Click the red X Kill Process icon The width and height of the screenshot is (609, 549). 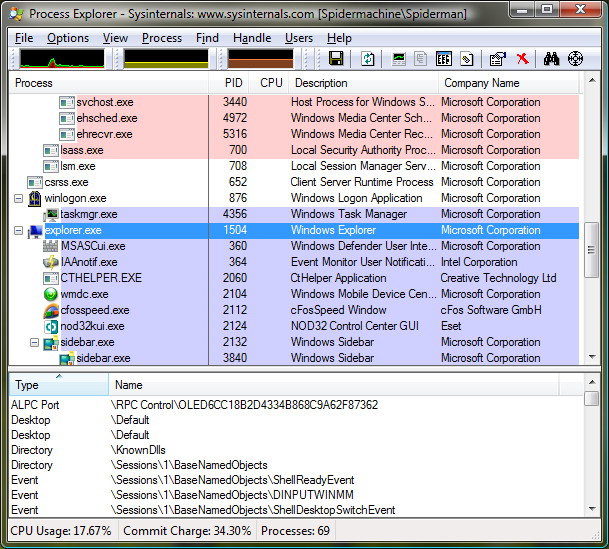pos(522,59)
